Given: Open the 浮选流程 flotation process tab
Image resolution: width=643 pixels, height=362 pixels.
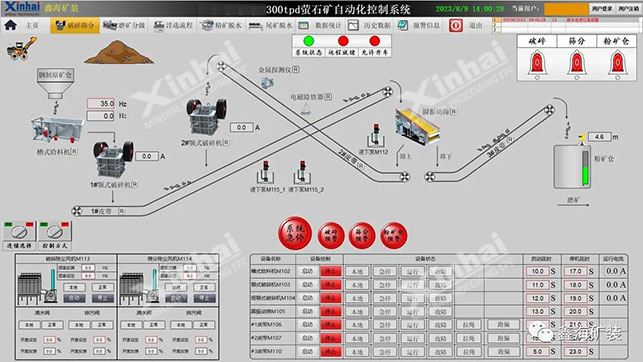Looking at the screenshot, I should tap(173, 25).
